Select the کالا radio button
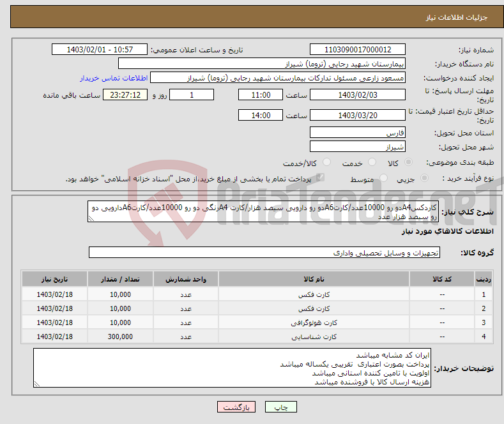The width and height of the screenshot is (504, 424). [x=408, y=162]
